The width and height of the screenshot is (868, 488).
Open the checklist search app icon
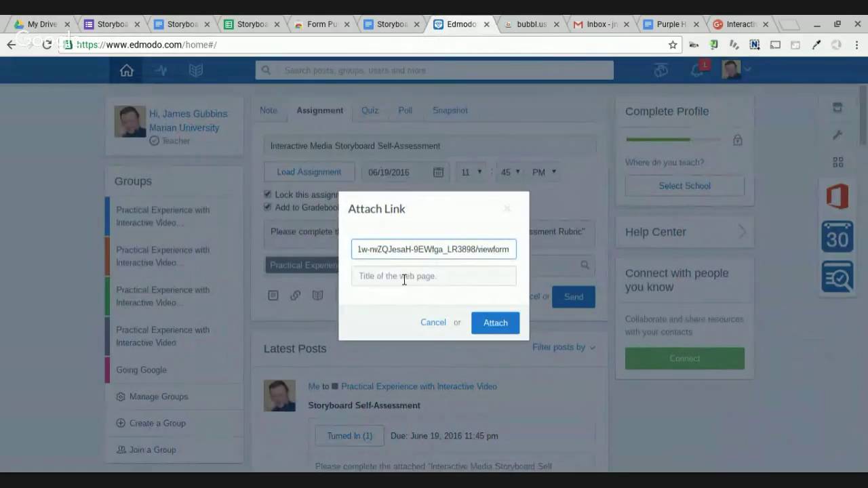(x=837, y=277)
